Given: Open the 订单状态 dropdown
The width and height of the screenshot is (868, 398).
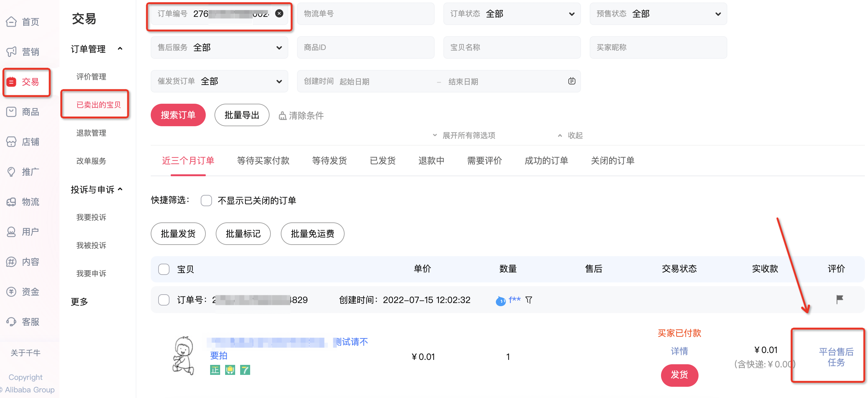Looking at the screenshot, I should [x=572, y=14].
